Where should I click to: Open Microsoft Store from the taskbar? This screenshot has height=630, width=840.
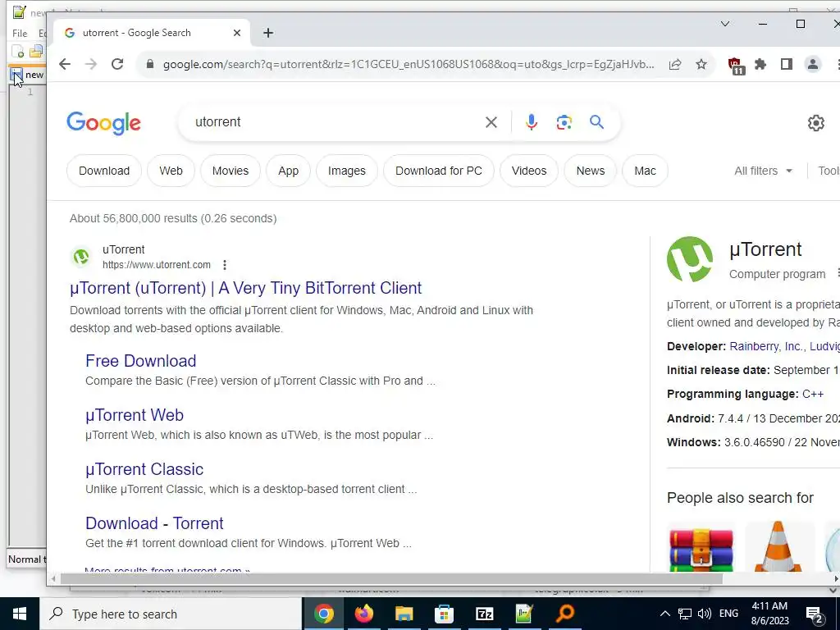click(x=444, y=614)
